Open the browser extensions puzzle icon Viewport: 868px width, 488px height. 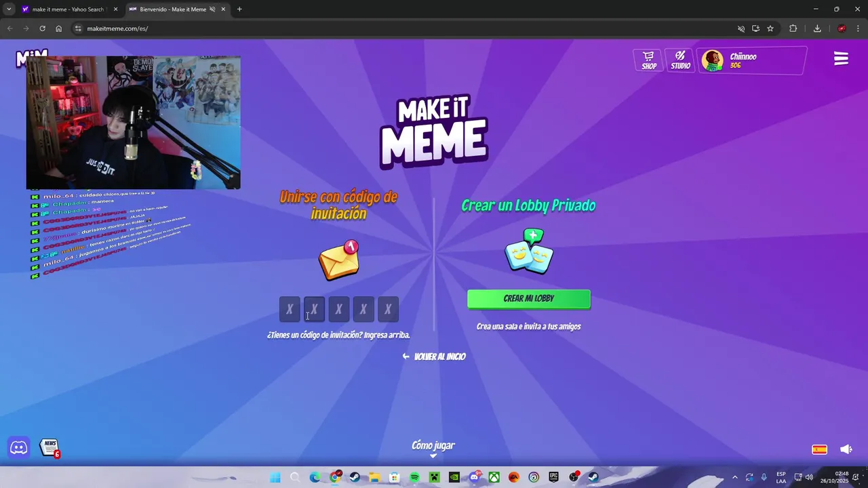coord(793,28)
